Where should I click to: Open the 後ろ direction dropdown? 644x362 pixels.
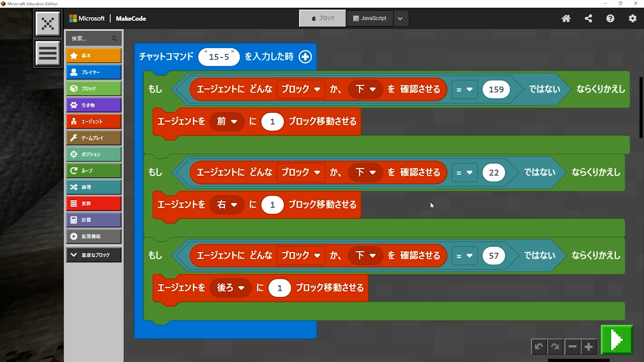(230, 288)
